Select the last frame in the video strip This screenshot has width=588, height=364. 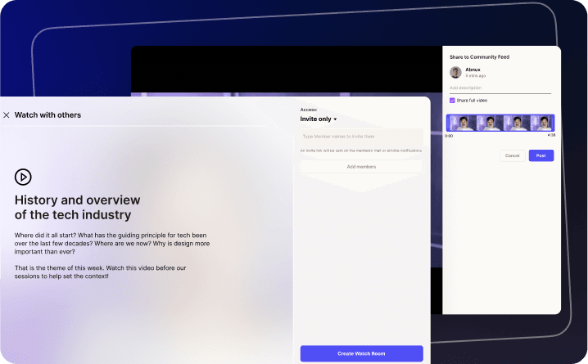[x=542, y=123]
